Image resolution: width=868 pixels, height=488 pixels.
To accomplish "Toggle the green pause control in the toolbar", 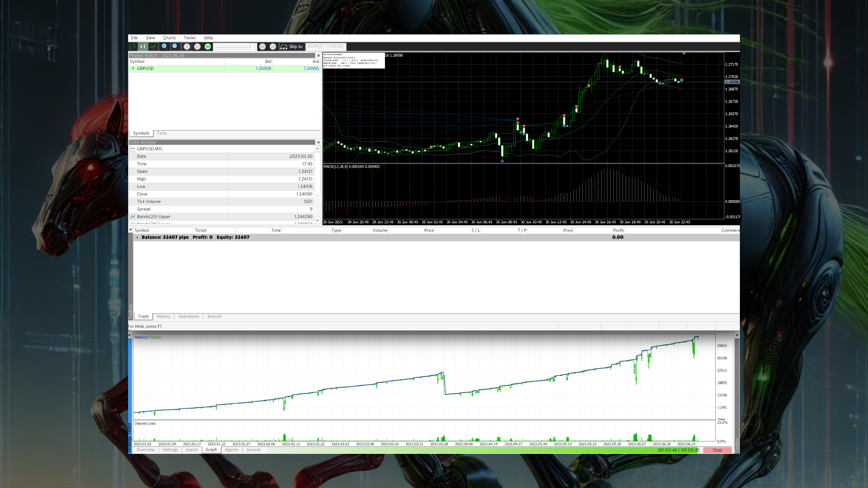I will (143, 46).
